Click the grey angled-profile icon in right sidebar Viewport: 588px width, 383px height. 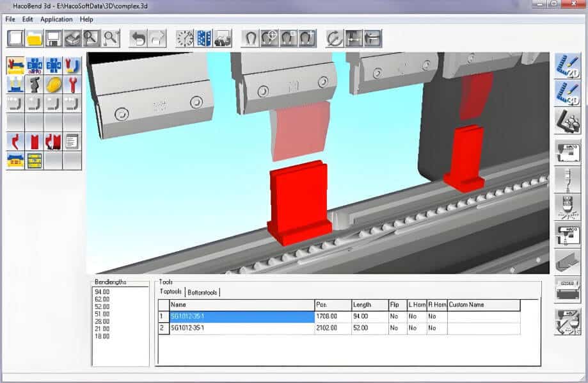pos(568,263)
